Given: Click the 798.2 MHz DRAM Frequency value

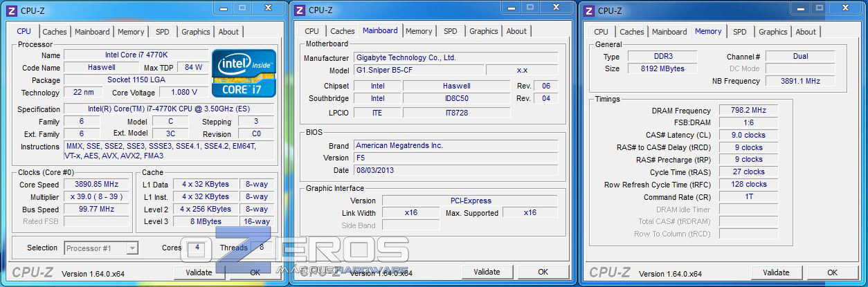Looking at the screenshot, I should [748, 111].
